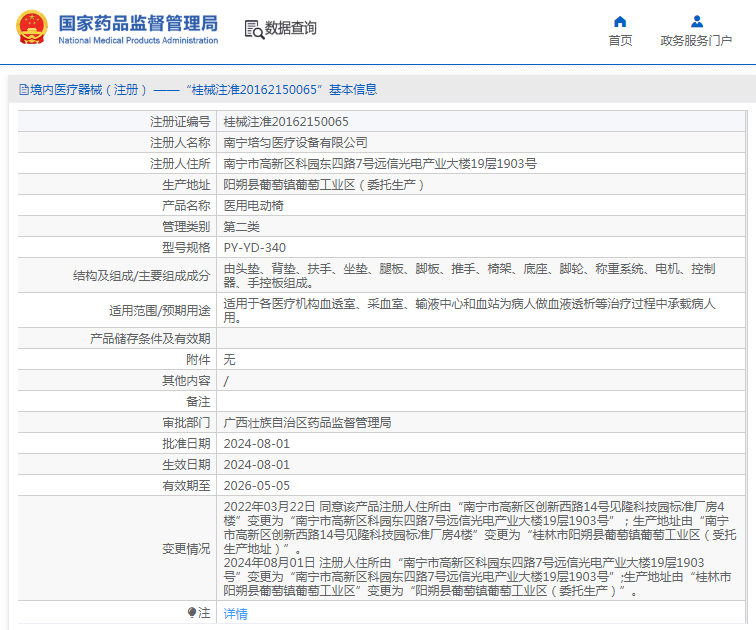Image resolution: width=756 pixels, height=630 pixels.
Task: Click the 生效日期 label
Action: tap(186, 465)
